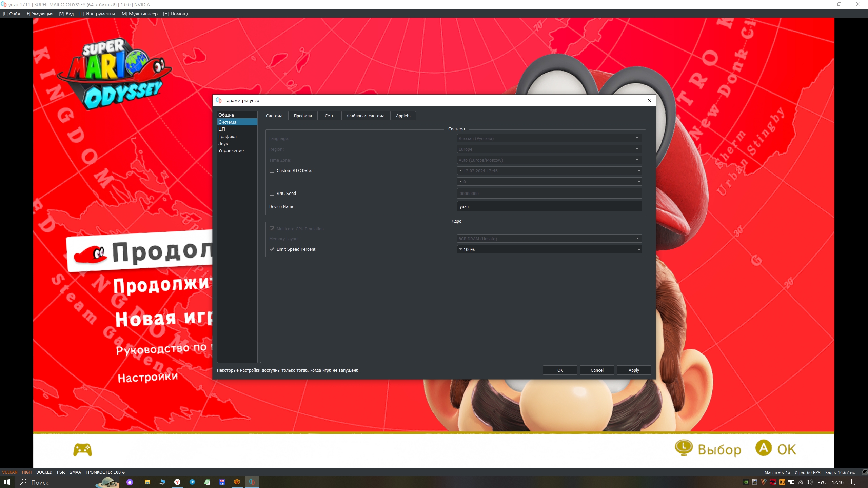Click the battery tray icon
868x488 pixels.
tap(791, 482)
